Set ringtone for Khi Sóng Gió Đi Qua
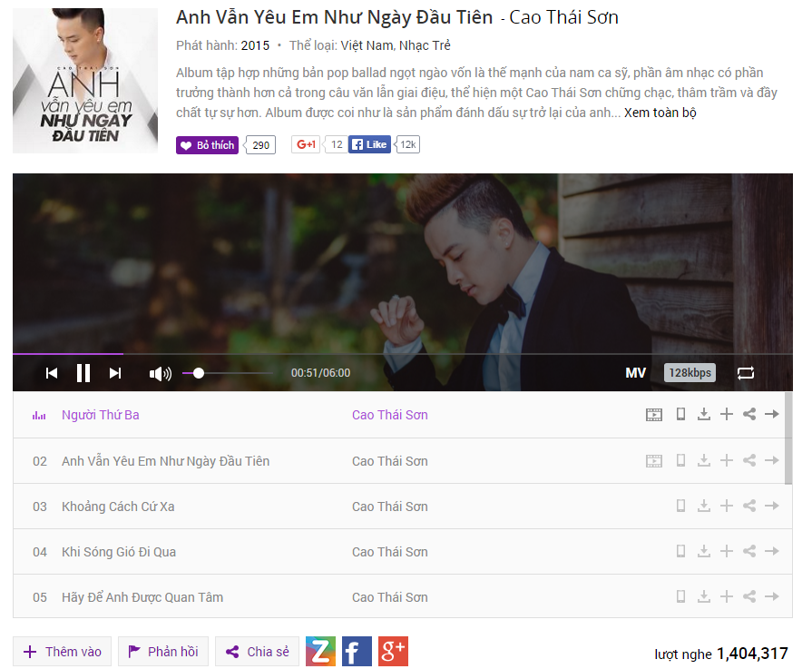The width and height of the screenshot is (812, 669). (681, 551)
